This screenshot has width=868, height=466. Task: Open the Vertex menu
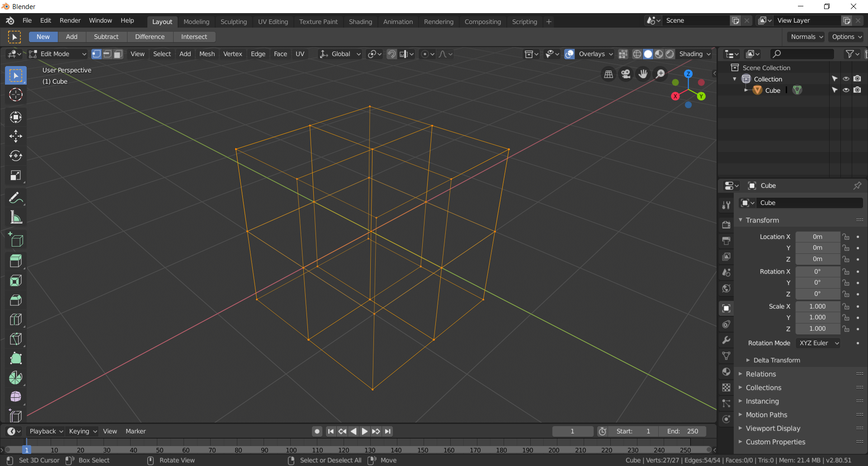pos(233,54)
